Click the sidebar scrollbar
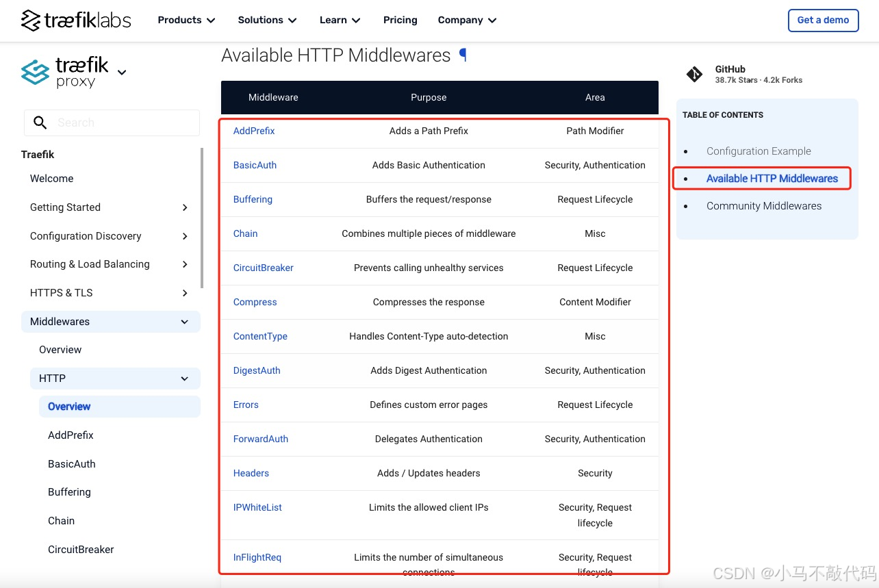879x588 pixels. pos(202,218)
